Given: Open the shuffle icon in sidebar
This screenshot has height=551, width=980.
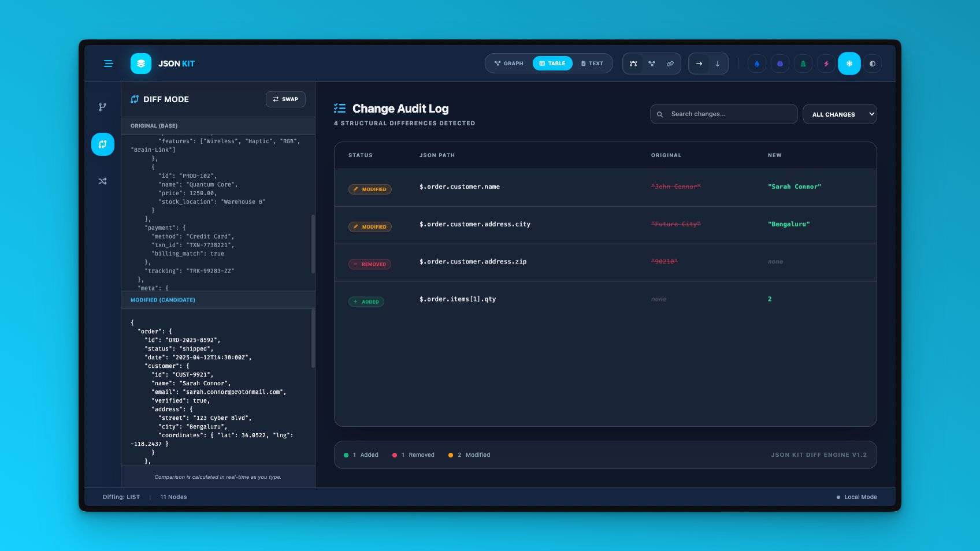Looking at the screenshot, I should coord(102,181).
